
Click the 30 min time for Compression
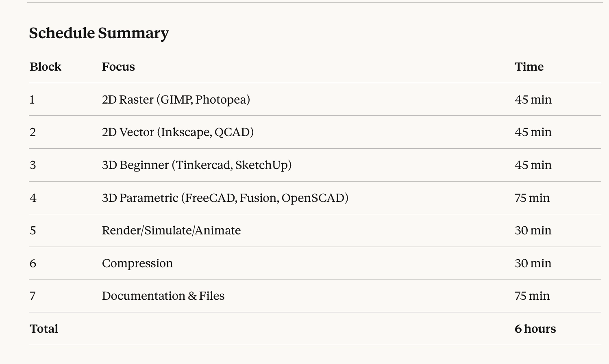533,263
